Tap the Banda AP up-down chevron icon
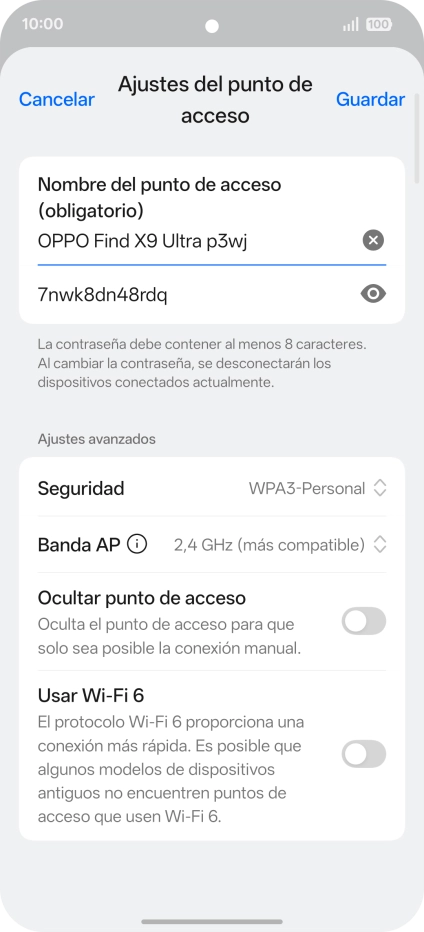 click(380, 544)
